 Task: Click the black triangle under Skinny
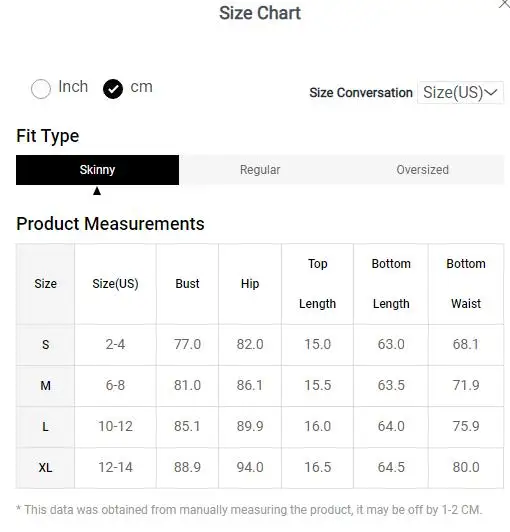[x=97, y=191]
